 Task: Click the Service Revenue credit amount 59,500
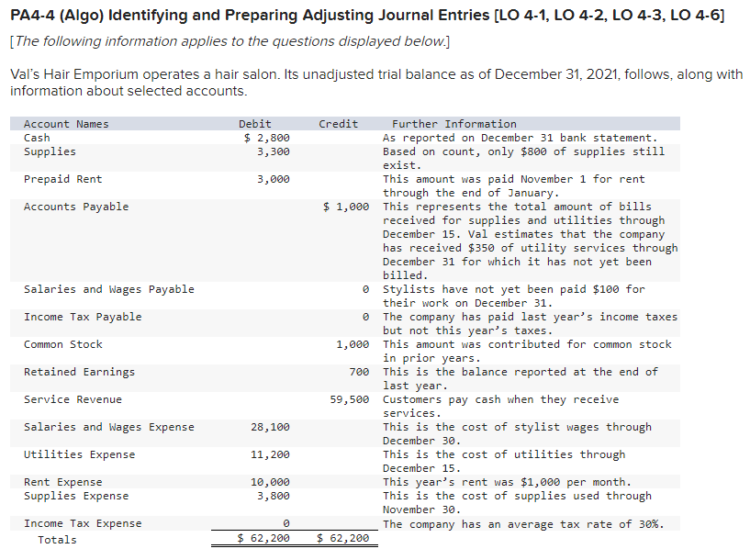click(x=349, y=398)
